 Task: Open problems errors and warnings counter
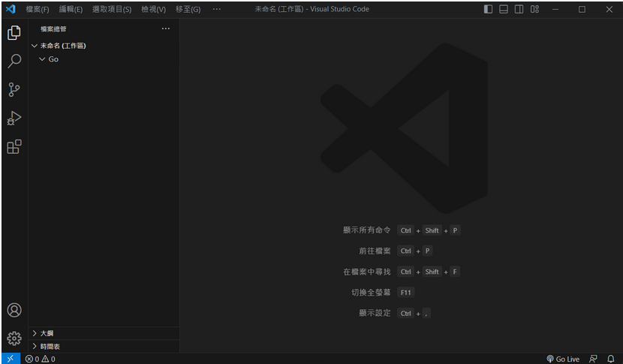point(40,359)
